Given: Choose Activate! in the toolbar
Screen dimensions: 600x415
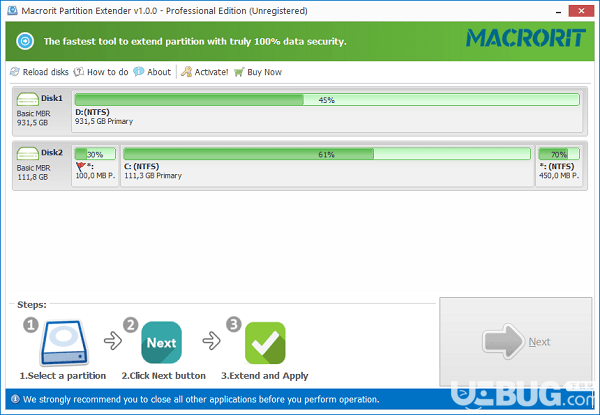Looking at the screenshot, I should 205,72.
